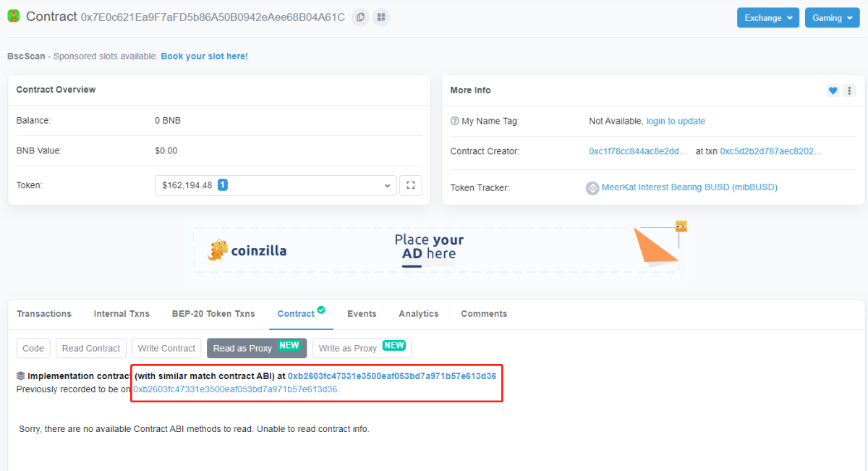Open the QR code view icon
Screen dimensions: 868x471
click(381, 17)
